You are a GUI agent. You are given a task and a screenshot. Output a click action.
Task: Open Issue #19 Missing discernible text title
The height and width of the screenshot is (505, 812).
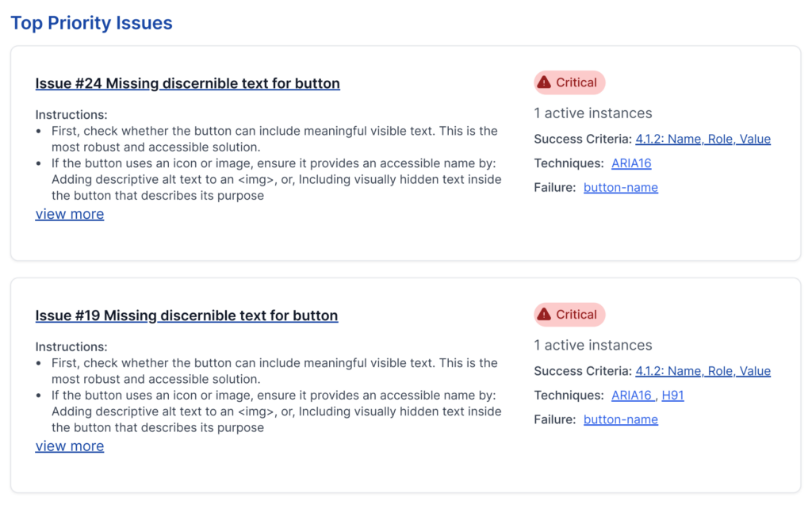186,316
